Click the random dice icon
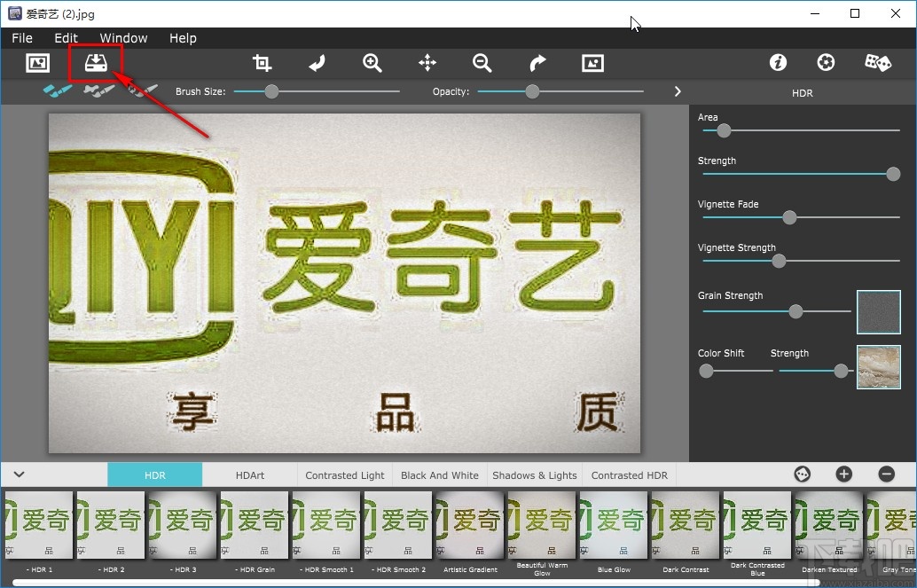The width and height of the screenshot is (917, 588). [x=878, y=62]
